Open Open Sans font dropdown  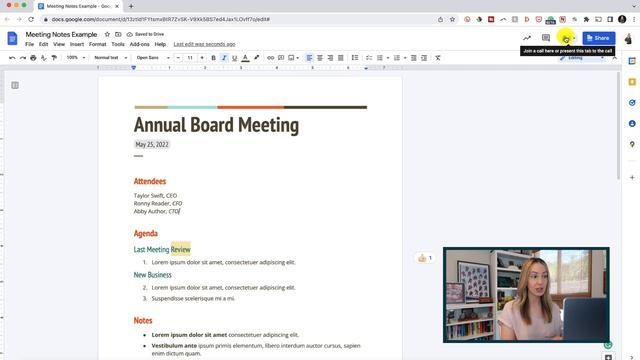point(153,58)
